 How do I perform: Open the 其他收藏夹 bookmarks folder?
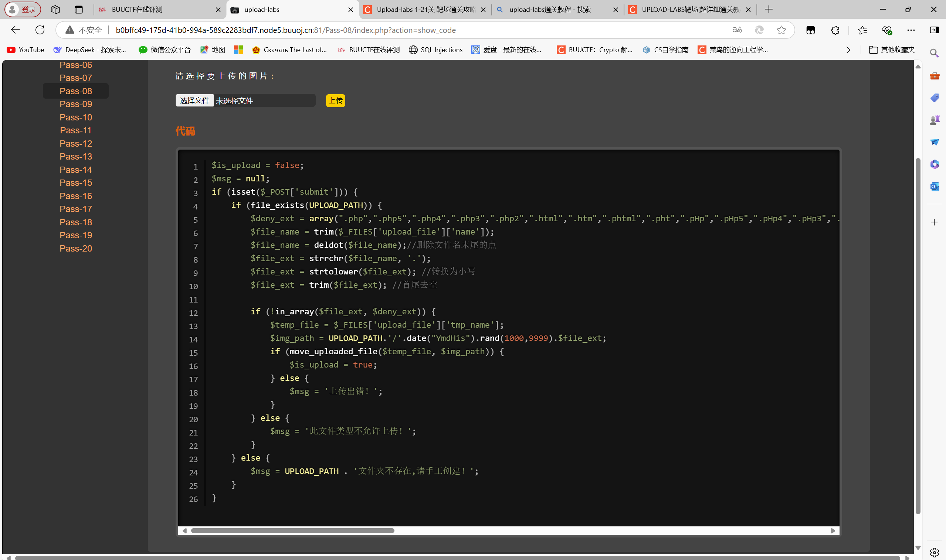(x=892, y=50)
